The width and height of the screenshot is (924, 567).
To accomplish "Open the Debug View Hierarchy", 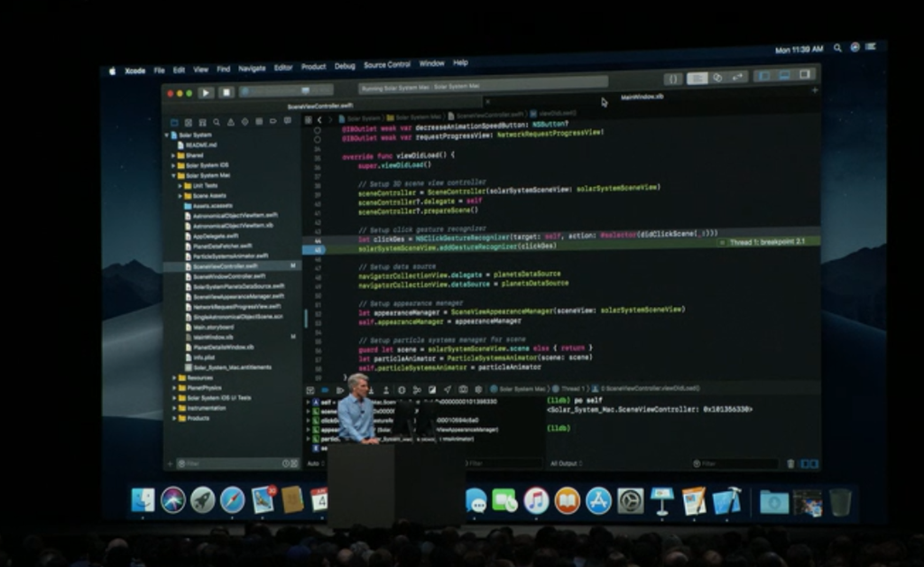I will tap(402, 390).
